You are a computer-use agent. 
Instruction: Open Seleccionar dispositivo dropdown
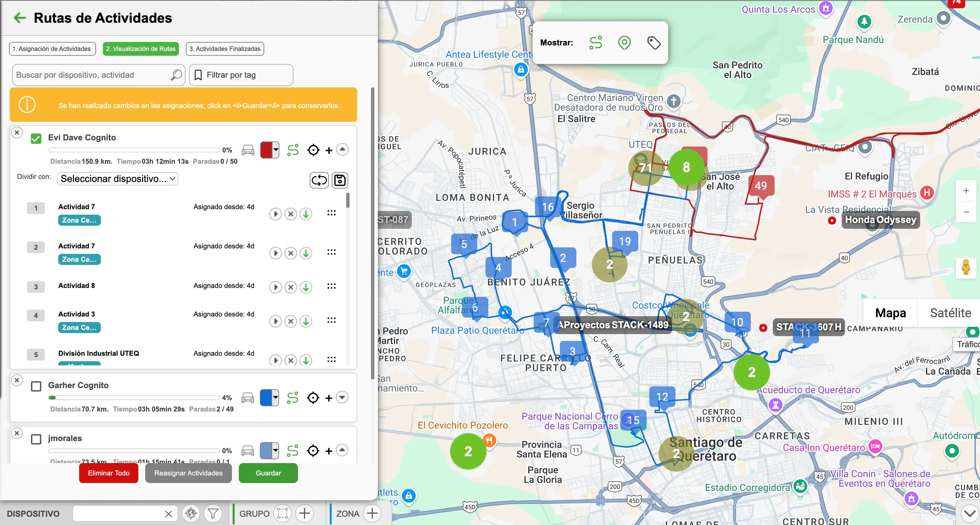pos(118,179)
